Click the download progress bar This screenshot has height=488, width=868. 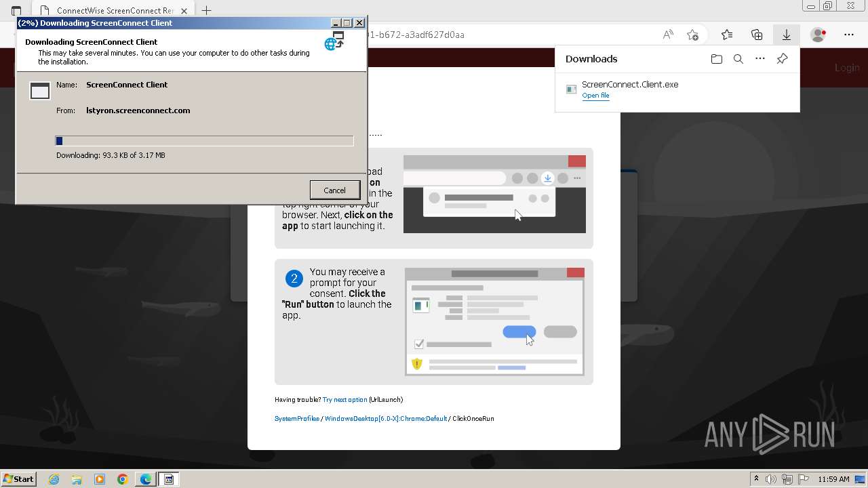point(204,141)
